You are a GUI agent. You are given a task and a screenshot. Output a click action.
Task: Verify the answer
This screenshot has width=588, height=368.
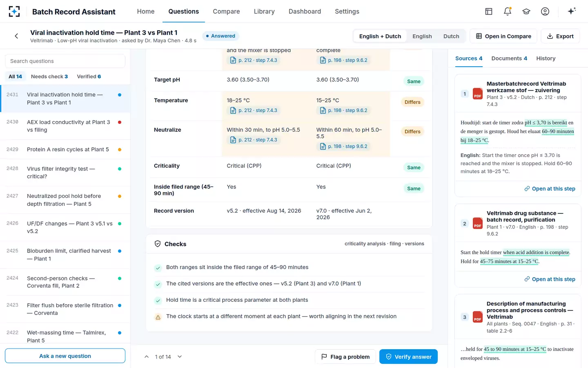(408, 357)
